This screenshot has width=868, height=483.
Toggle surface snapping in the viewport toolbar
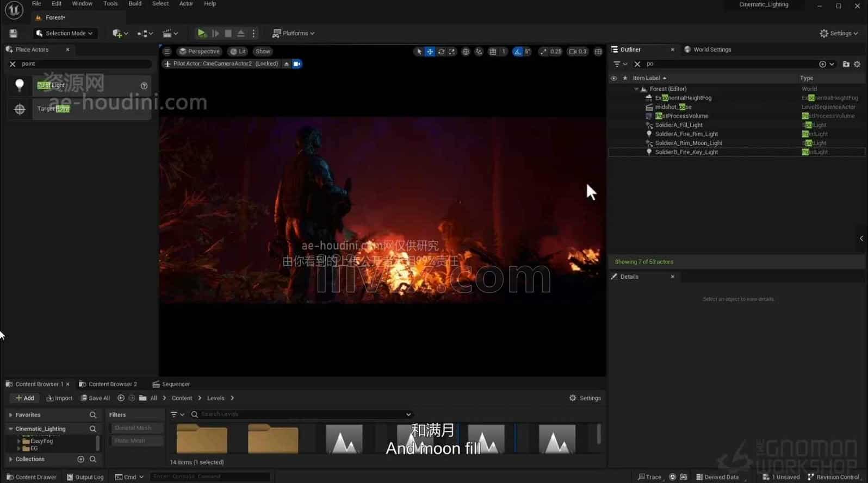pyautogui.click(x=479, y=52)
